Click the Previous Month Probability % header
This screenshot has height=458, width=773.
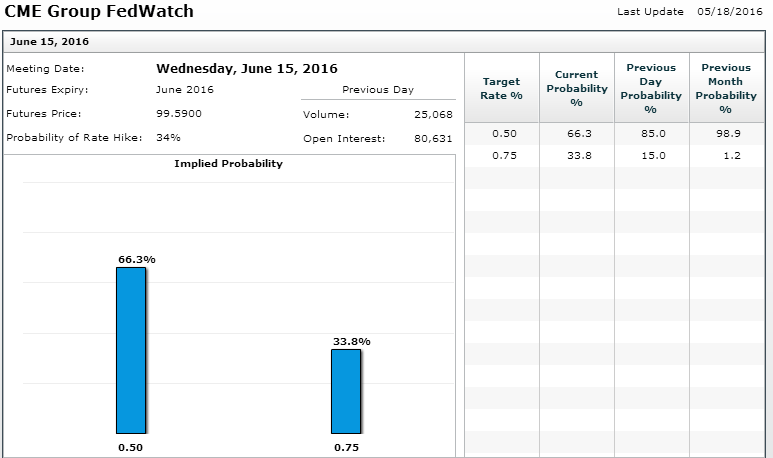pyautogui.click(x=726, y=88)
